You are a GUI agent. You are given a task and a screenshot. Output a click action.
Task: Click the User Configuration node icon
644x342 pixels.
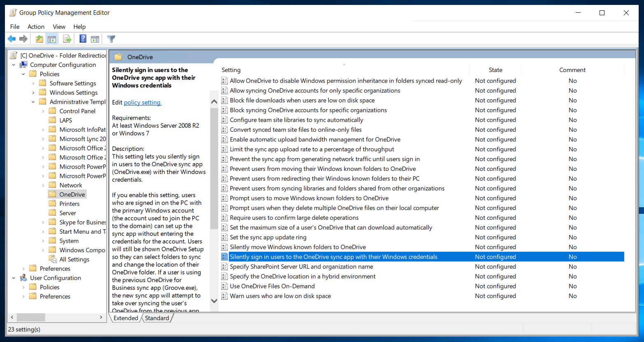click(23, 278)
